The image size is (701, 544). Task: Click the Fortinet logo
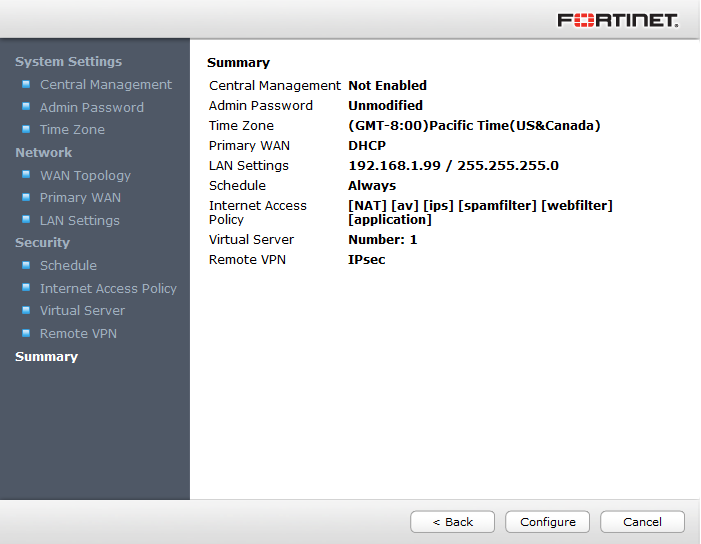tap(618, 20)
